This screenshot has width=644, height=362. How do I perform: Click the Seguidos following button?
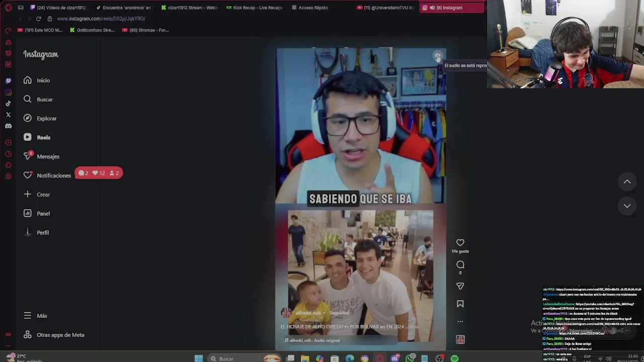pos(339,313)
